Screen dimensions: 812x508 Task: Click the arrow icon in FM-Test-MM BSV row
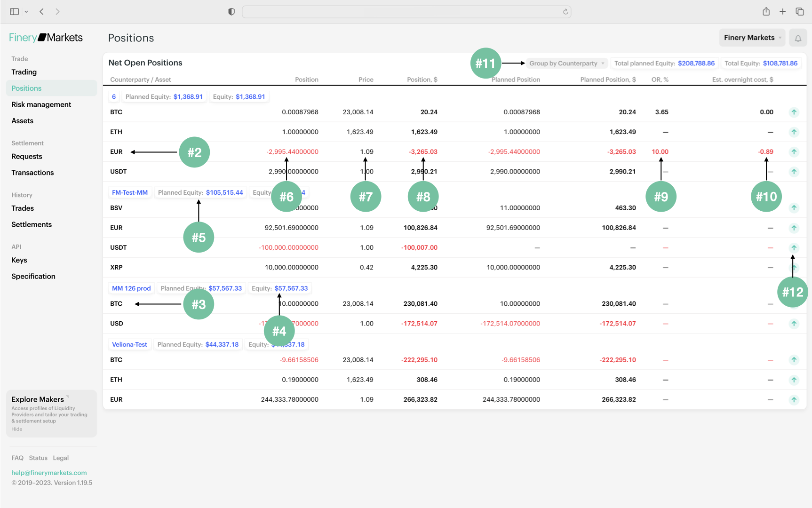(794, 207)
